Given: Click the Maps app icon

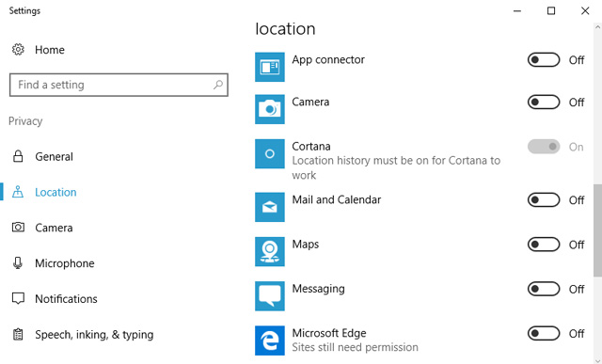Looking at the screenshot, I should tap(270, 252).
